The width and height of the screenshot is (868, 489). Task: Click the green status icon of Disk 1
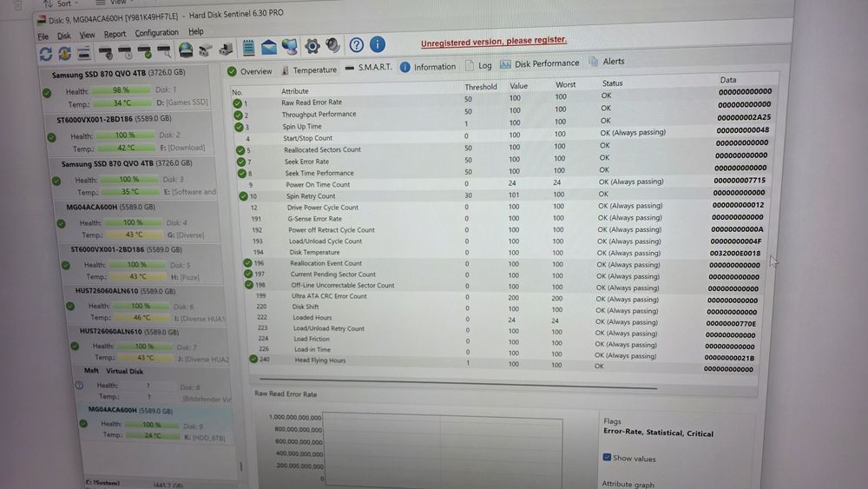(x=47, y=93)
